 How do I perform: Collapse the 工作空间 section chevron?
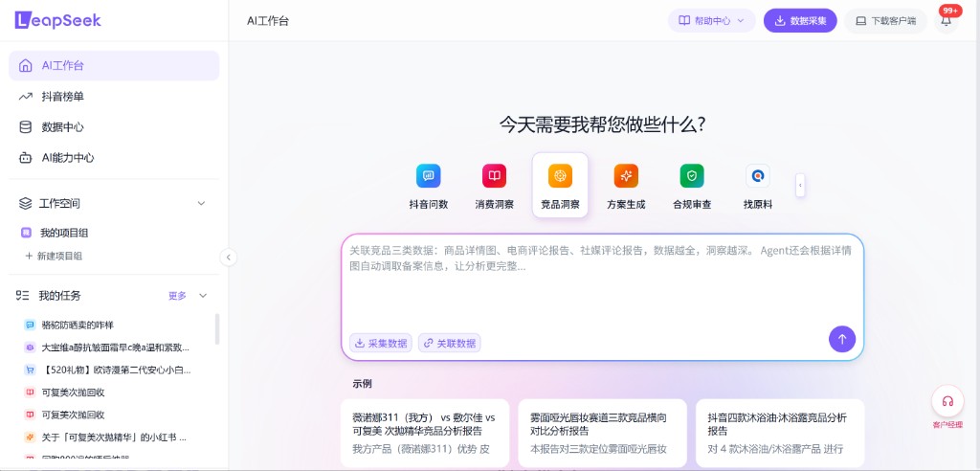[201, 203]
